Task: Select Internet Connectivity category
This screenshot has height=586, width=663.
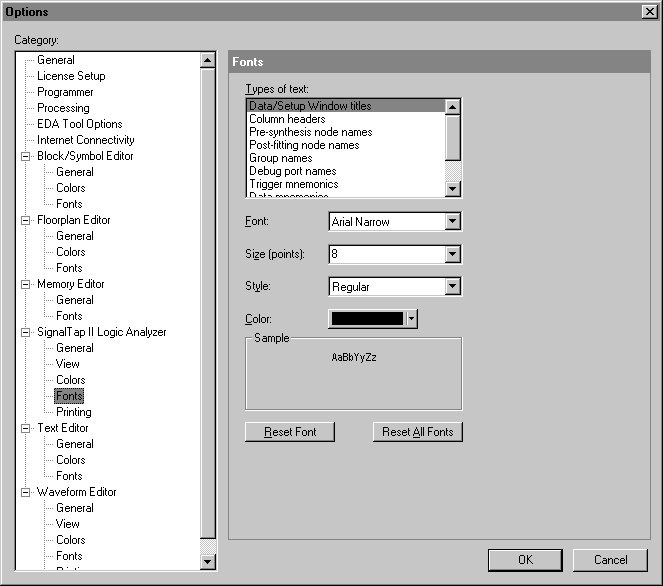Action: (86, 140)
